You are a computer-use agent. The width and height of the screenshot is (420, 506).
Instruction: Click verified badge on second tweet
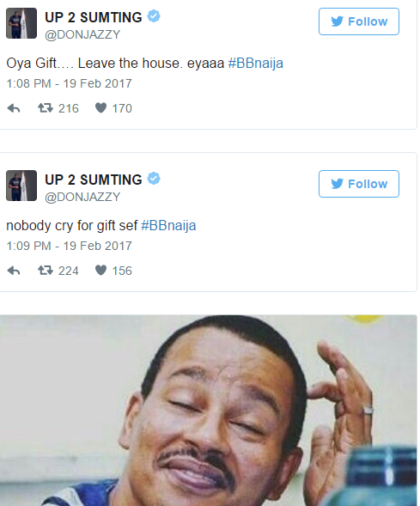[154, 179]
